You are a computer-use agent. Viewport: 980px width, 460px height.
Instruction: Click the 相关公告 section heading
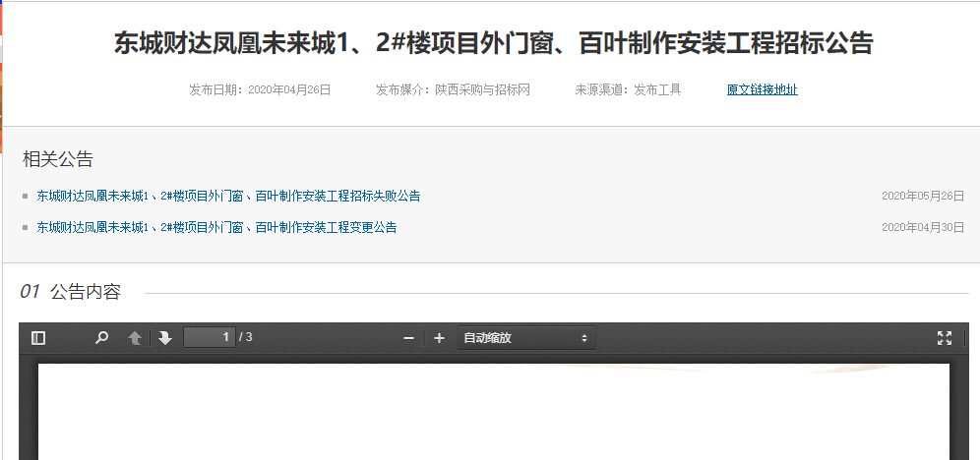point(58,159)
